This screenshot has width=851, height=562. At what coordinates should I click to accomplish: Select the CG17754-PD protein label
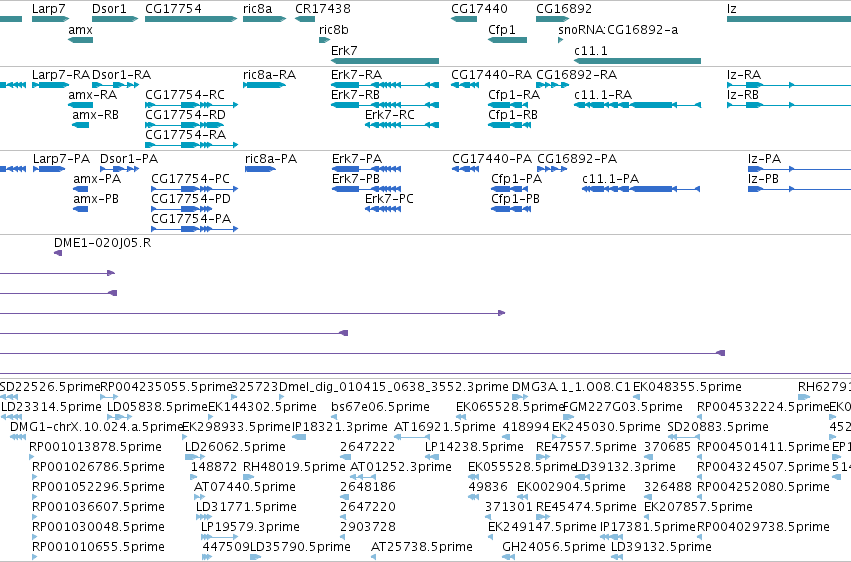191,199
